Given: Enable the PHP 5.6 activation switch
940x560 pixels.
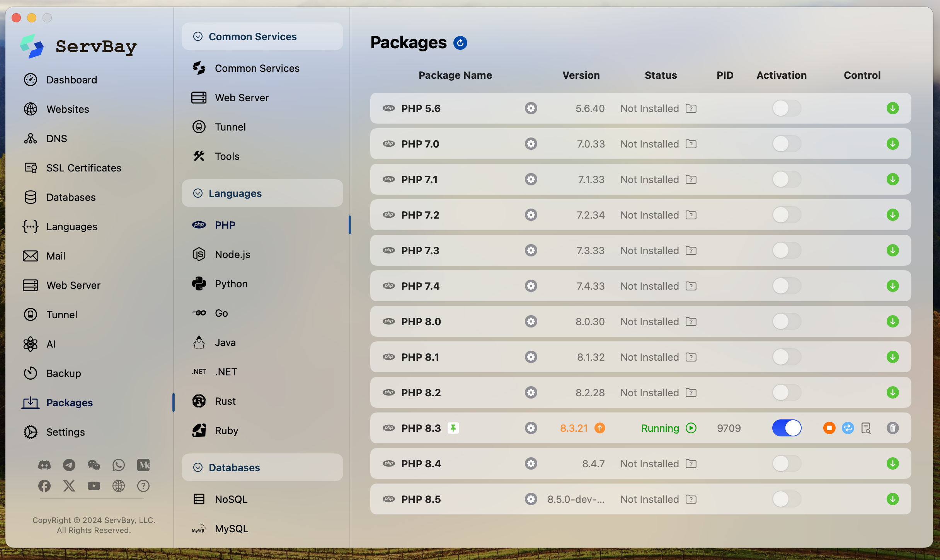Looking at the screenshot, I should pyautogui.click(x=787, y=108).
